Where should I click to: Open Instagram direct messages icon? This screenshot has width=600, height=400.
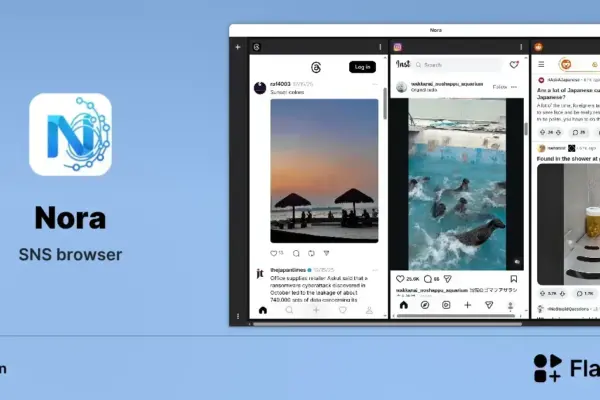coord(489,305)
